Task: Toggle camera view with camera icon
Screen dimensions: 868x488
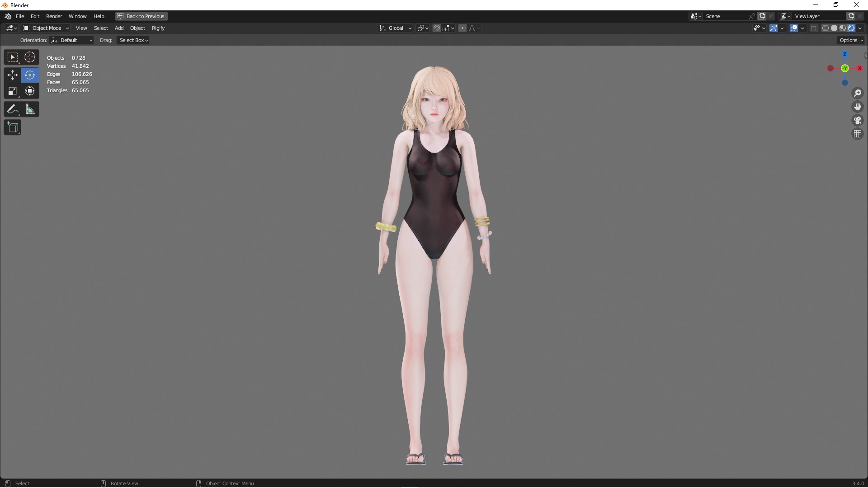Action: (x=858, y=120)
